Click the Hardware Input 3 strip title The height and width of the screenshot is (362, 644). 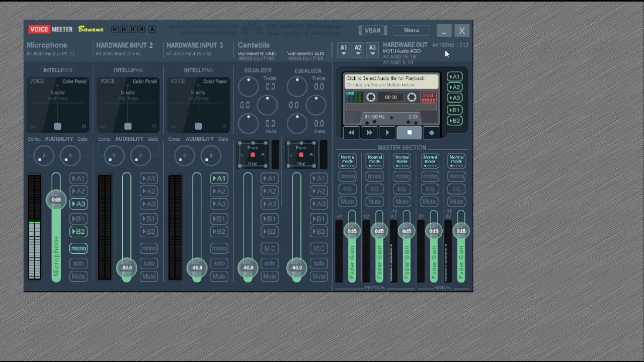tap(195, 45)
